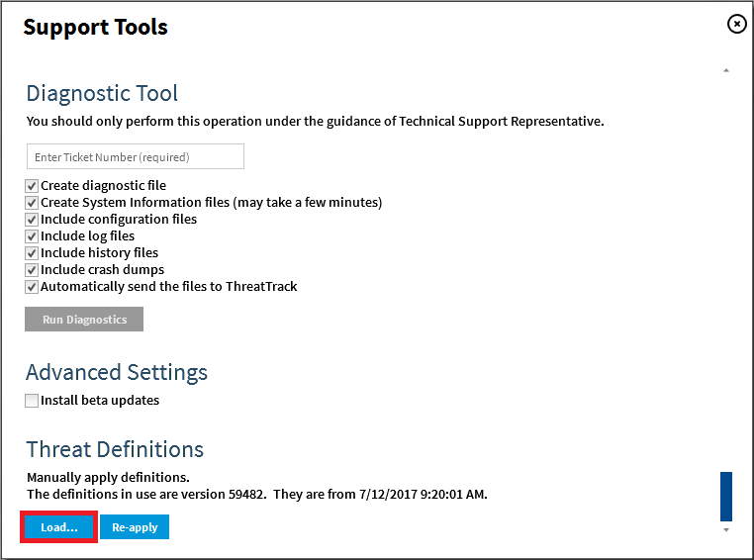This screenshot has width=754, height=560.
Task: Click the scroll down arrow
Action: click(726, 530)
